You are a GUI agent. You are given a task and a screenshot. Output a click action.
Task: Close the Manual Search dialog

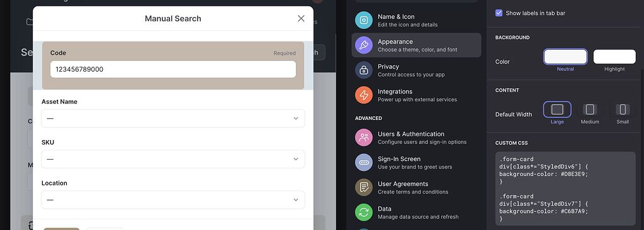pyautogui.click(x=301, y=18)
